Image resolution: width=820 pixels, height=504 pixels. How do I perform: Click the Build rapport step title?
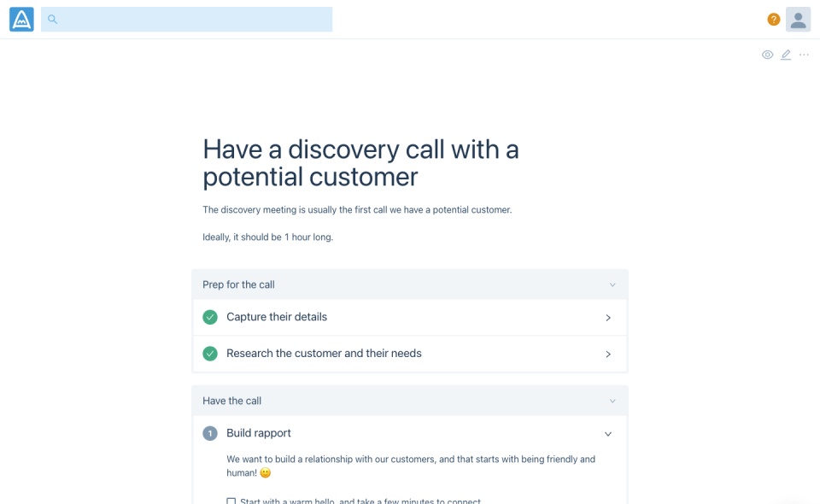(259, 433)
